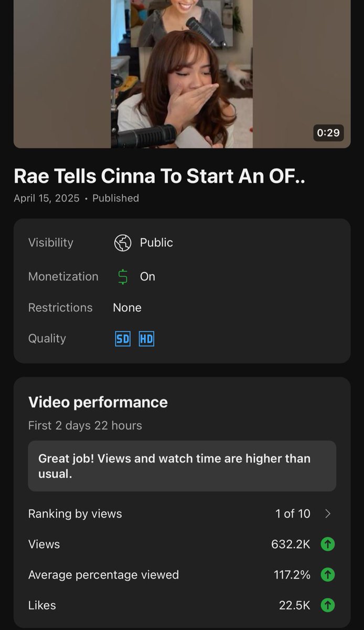Image resolution: width=364 pixels, height=630 pixels.
Task: Click the 'Great job!' performance message box
Action: [182, 466]
